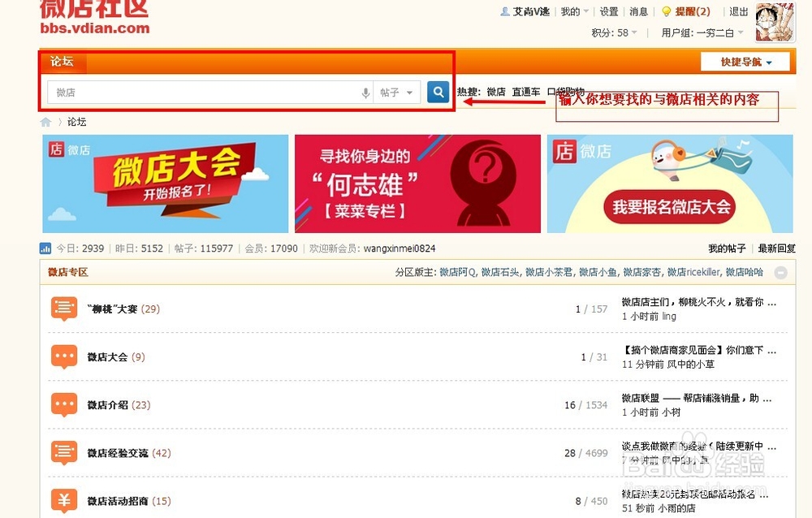Image resolution: width=812 pixels, height=518 pixels.
Task: Open the “柳桃”大赛 forum
Action: pos(112,309)
